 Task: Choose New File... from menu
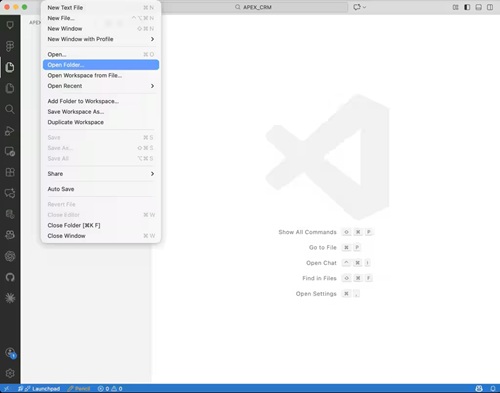pyautogui.click(x=101, y=18)
